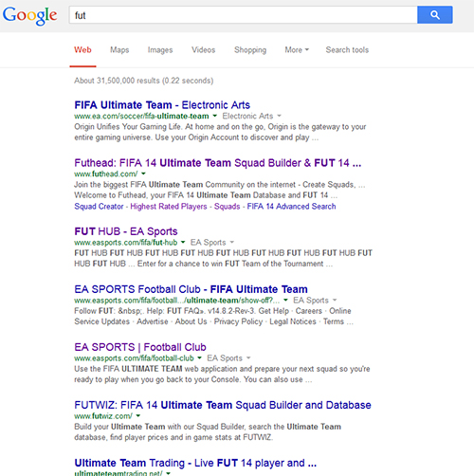
Task: Open dropdown arrow beside www.futwiz.com
Action: [x=138, y=416]
